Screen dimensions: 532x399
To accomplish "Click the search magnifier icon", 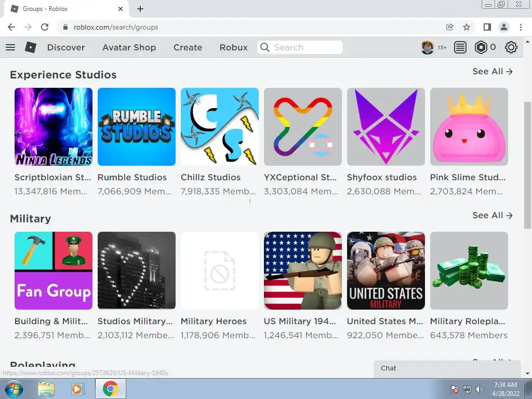I will click(265, 47).
